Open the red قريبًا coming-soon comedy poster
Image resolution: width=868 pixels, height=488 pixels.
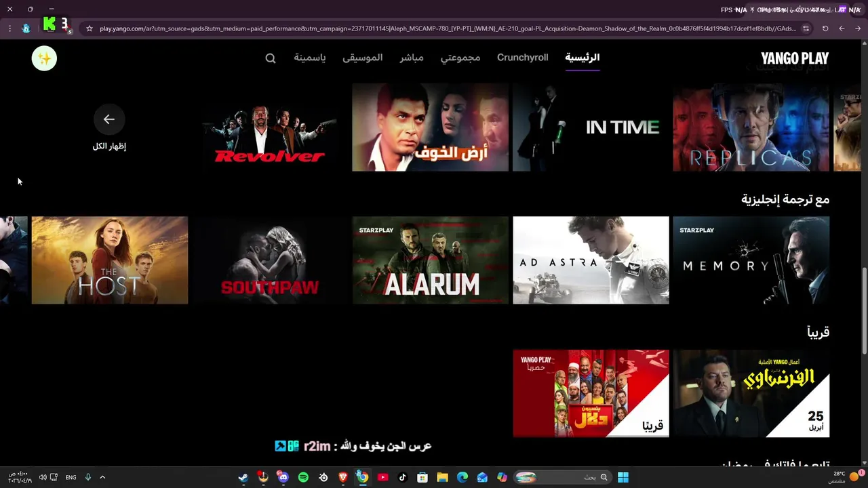591,393
